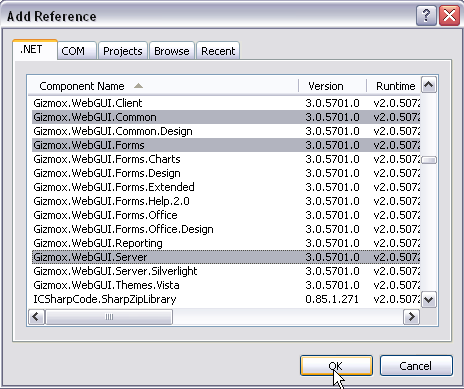Select Gizmox.WebGUI.Client row
464x389 pixels.
[x=226, y=103]
